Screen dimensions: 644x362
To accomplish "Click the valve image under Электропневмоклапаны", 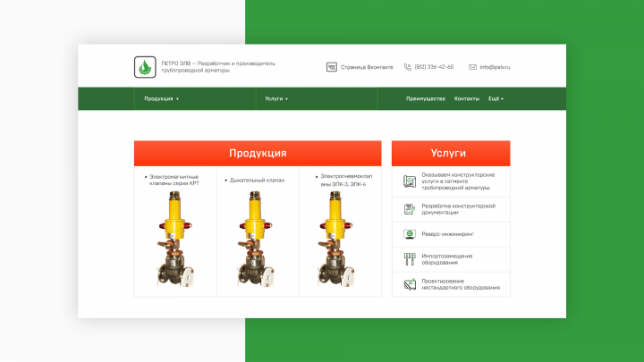I will tap(336, 239).
